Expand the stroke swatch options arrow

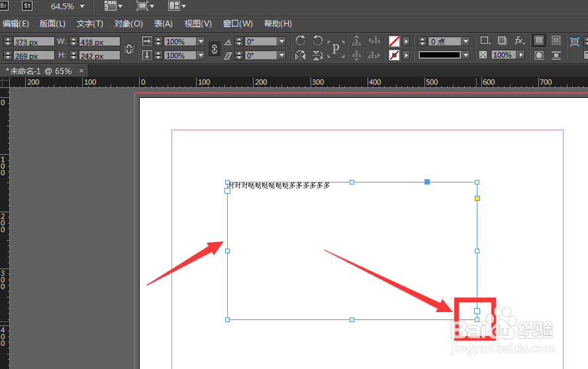406,56
